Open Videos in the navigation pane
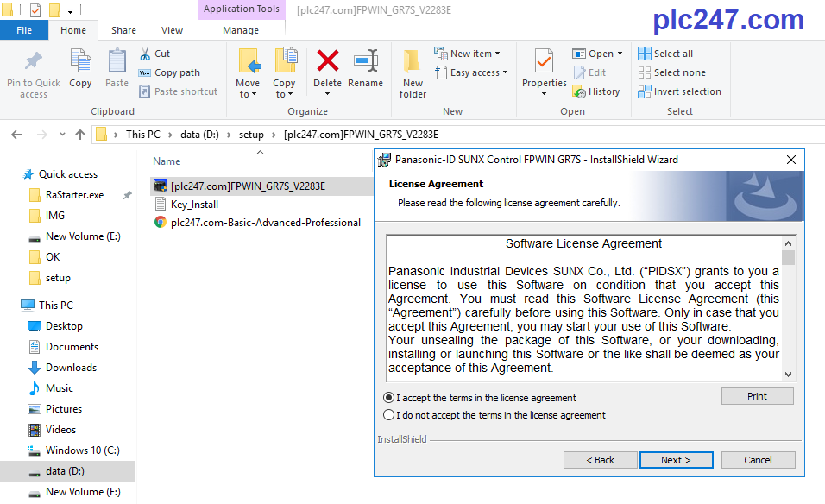The width and height of the screenshot is (825, 504). point(60,430)
